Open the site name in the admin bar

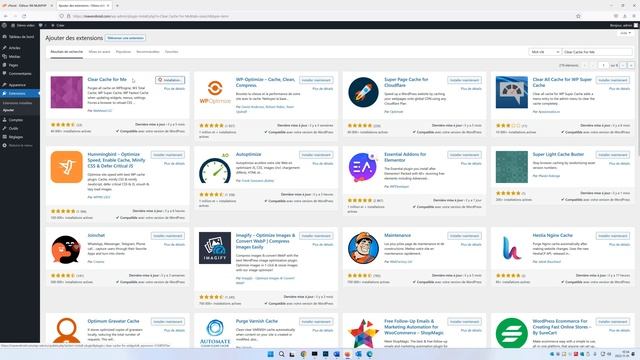[23, 25]
